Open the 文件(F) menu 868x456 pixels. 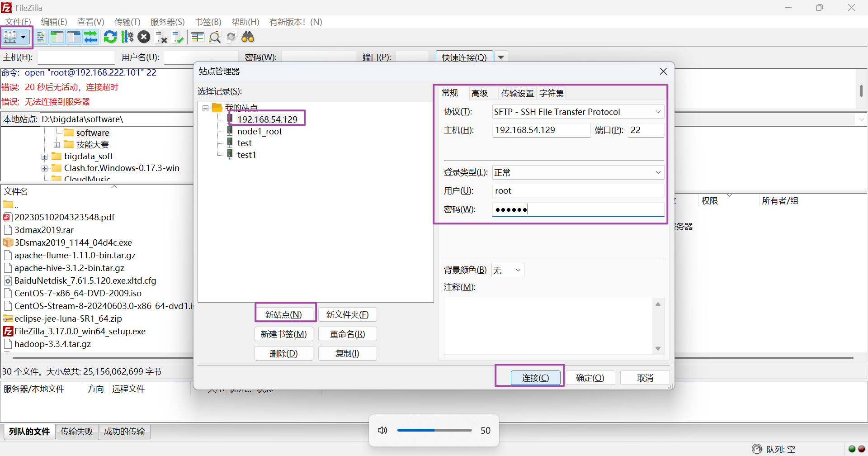(18, 22)
